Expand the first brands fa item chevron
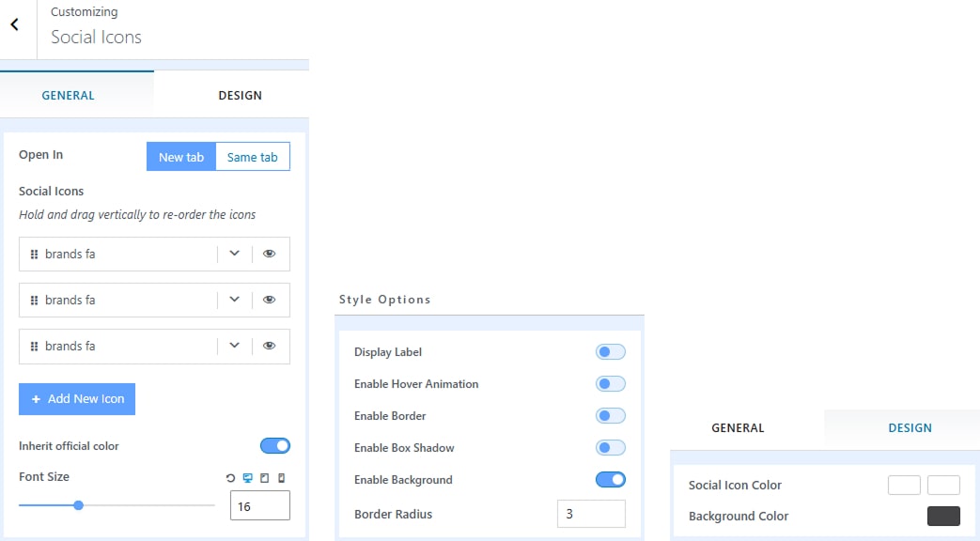The image size is (980, 541). point(235,254)
